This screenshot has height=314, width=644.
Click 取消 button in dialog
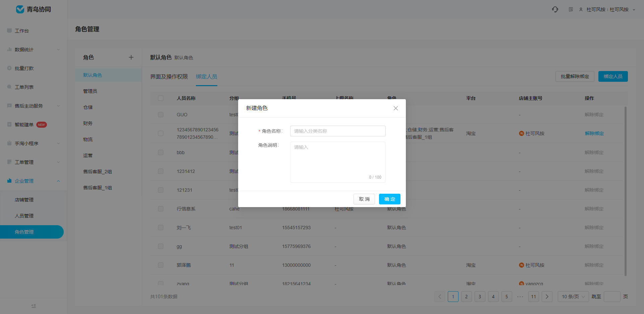point(364,199)
